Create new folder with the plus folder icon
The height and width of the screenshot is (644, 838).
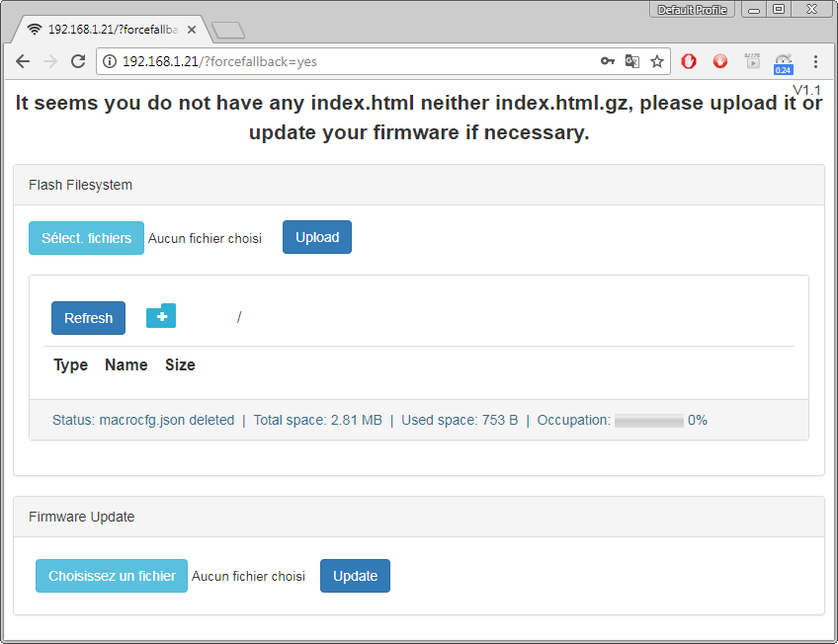[x=161, y=316]
